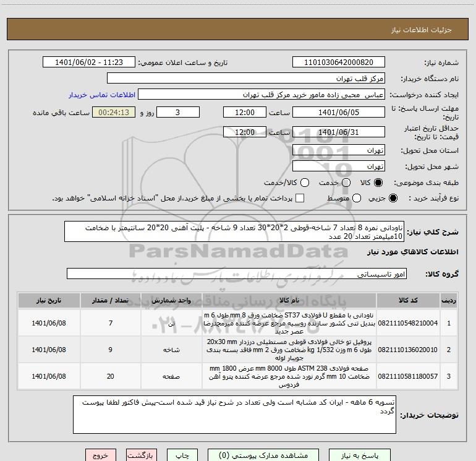Click the واحد شمارش column header
476x461 pixels.
click(x=171, y=301)
